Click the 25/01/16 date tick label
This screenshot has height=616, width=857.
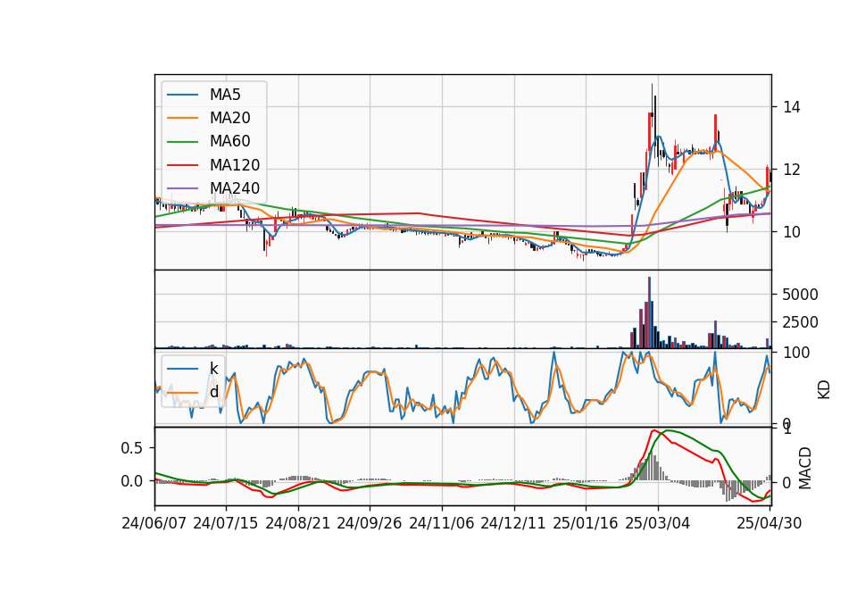pyautogui.click(x=586, y=523)
